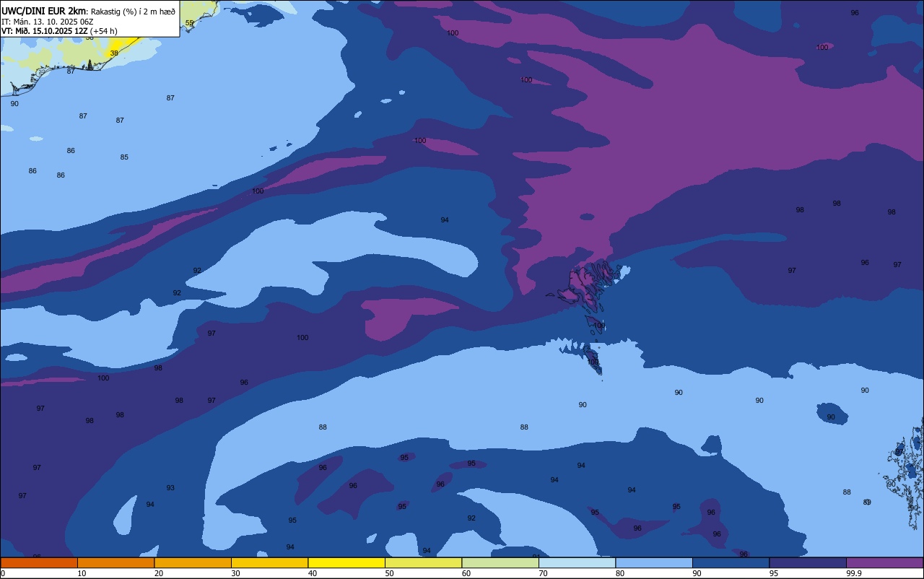Click the "50" tick label on the color scale
This screenshot has height=579, width=924.
[x=389, y=573]
